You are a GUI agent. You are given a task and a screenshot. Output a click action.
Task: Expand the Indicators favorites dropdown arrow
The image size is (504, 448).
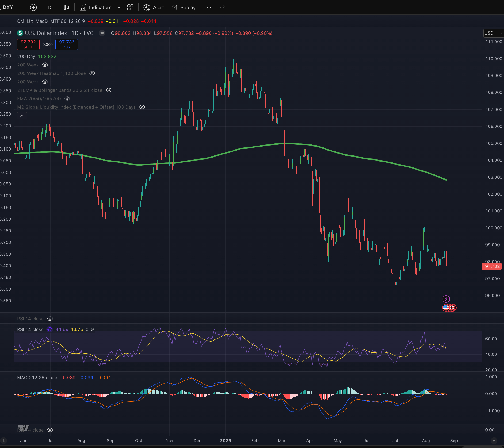(119, 8)
